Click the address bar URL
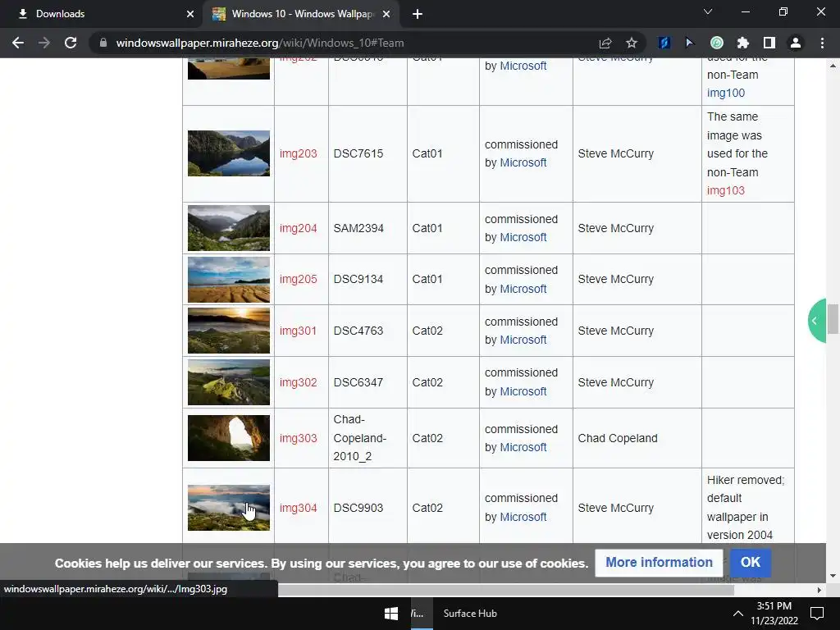 point(260,43)
